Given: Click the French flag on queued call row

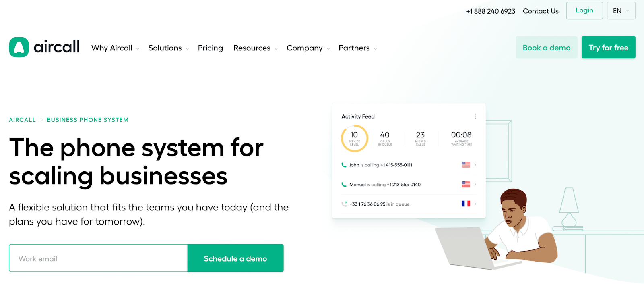Looking at the screenshot, I should pos(466,204).
